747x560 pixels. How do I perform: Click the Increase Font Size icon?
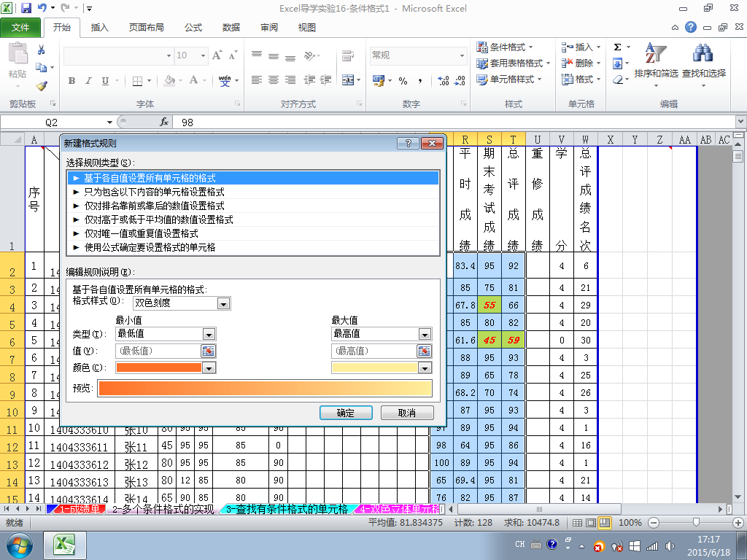coord(217,55)
